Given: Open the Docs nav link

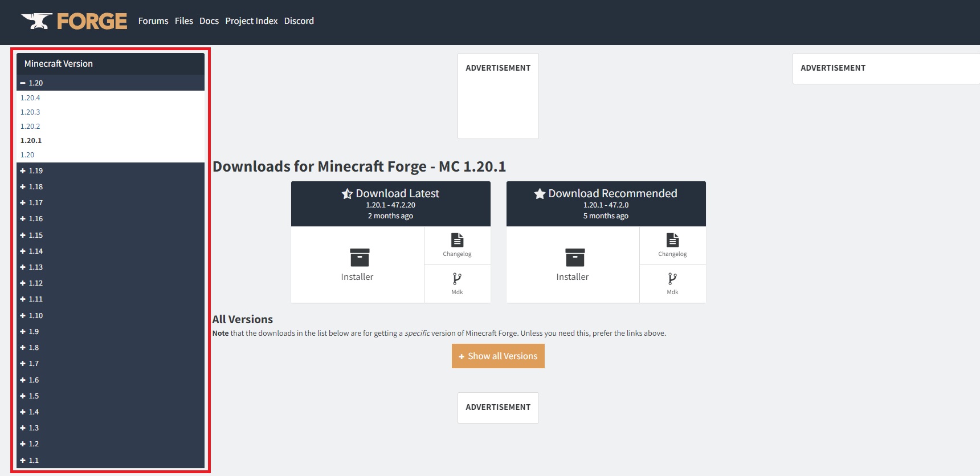Looking at the screenshot, I should coord(209,21).
